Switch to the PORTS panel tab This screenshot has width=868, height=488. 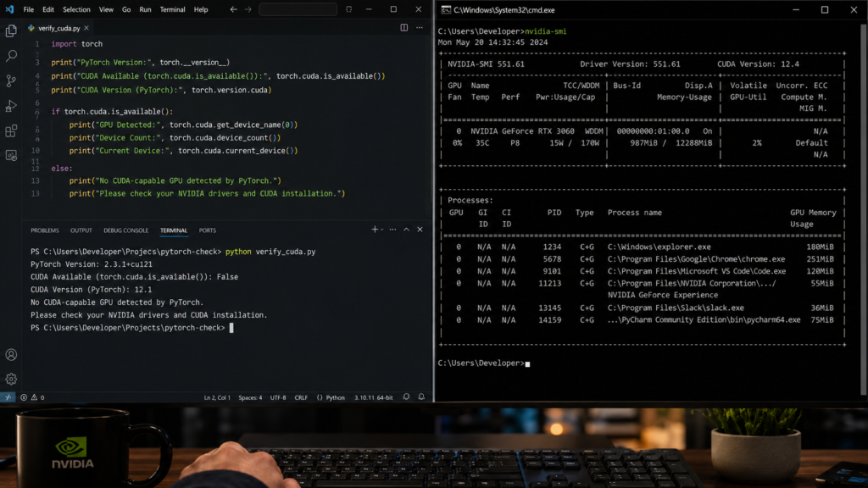click(x=208, y=230)
